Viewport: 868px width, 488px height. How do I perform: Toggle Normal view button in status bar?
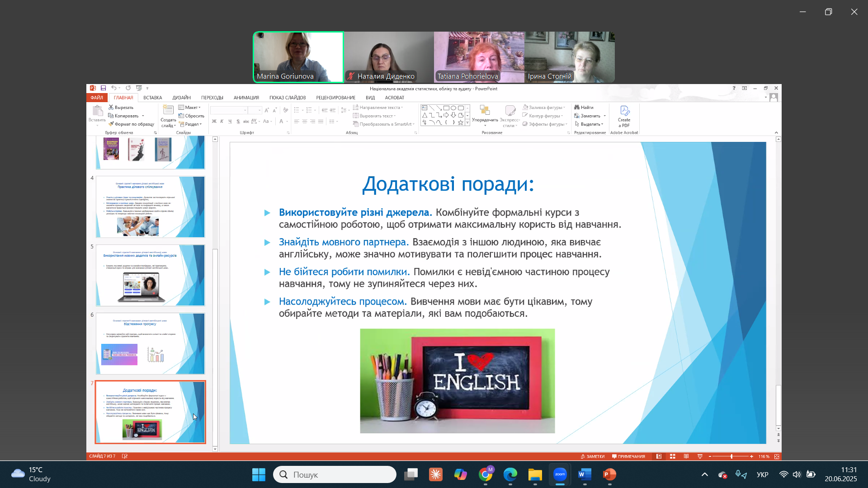[659, 456]
